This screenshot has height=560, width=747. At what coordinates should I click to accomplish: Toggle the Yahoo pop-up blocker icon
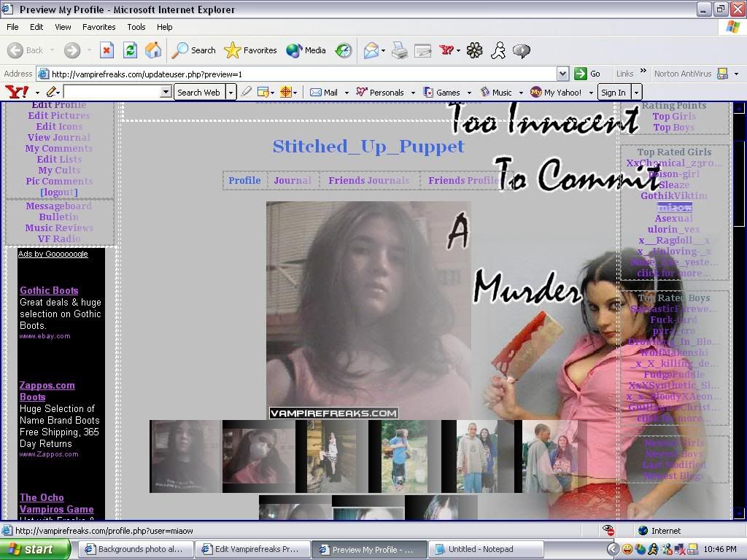click(263, 92)
